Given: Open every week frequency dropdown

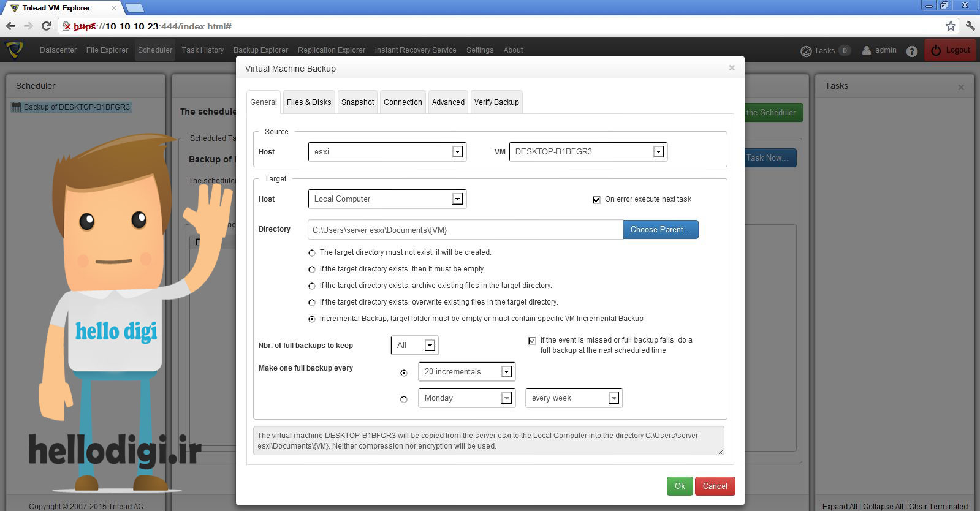Looking at the screenshot, I should click(x=574, y=398).
